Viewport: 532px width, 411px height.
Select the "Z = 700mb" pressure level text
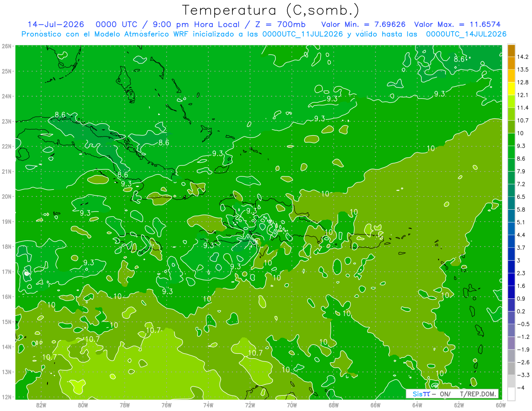click(x=280, y=24)
